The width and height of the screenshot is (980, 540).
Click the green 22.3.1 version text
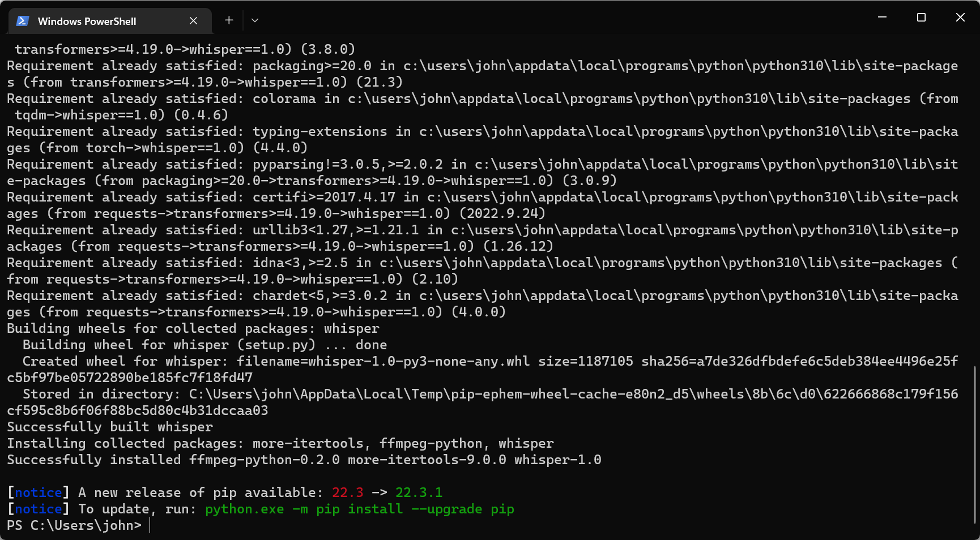coord(419,492)
